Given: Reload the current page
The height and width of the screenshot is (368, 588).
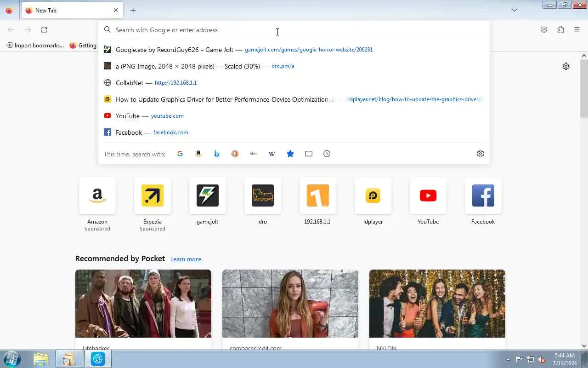Looking at the screenshot, I should click(44, 30).
